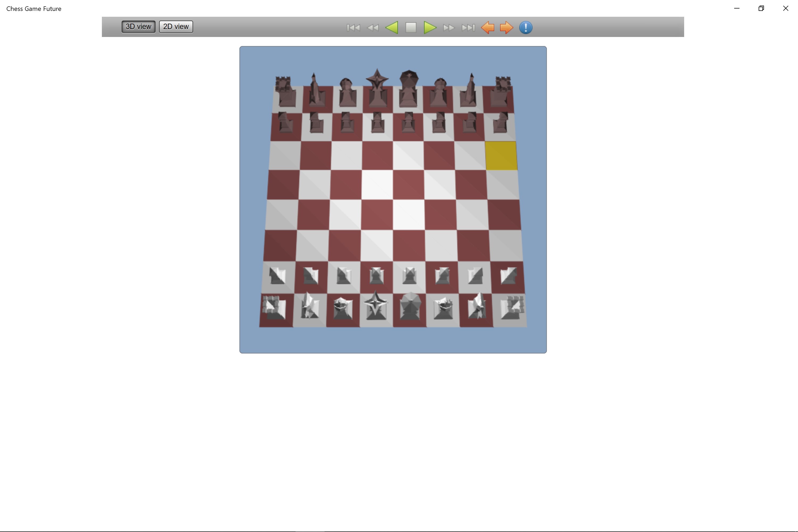Select white rook in bottom-left corner
This screenshot has height=532, width=798.
[275, 308]
